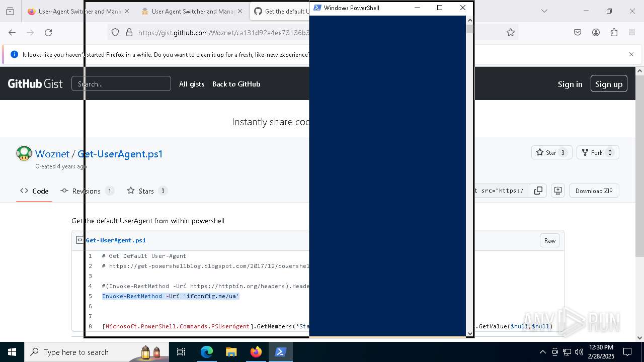Click Download ZIP button
This screenshot has width=644, height=362.
click(594, 191)
